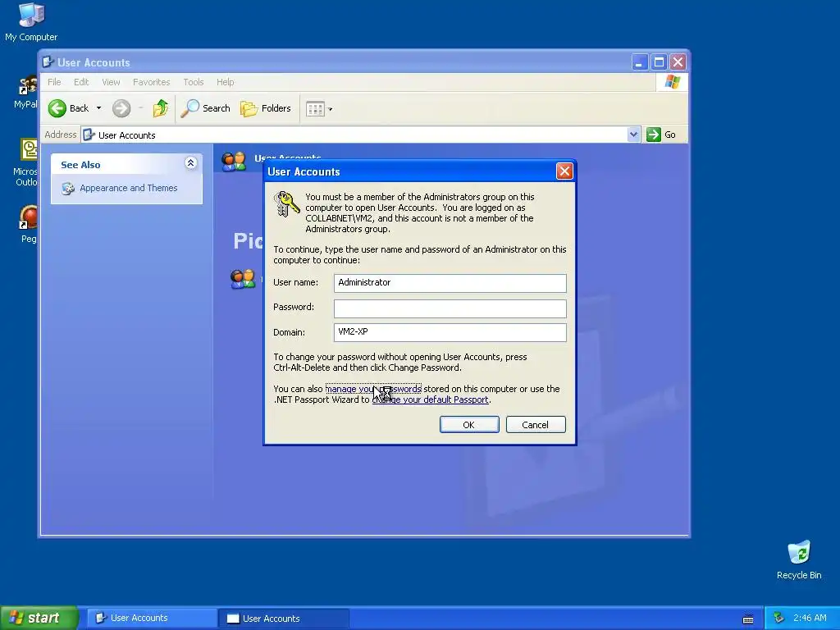Click the User name input field

pos(450,283)
